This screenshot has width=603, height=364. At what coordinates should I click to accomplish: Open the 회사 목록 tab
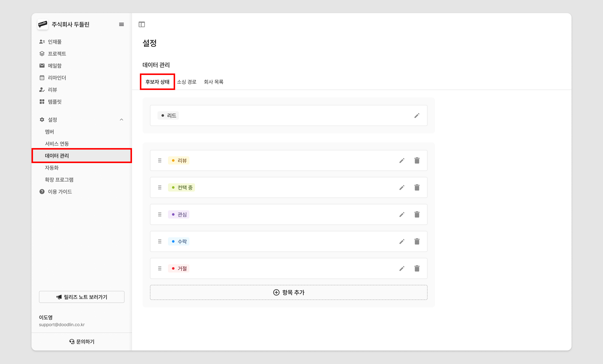(213, 82)
